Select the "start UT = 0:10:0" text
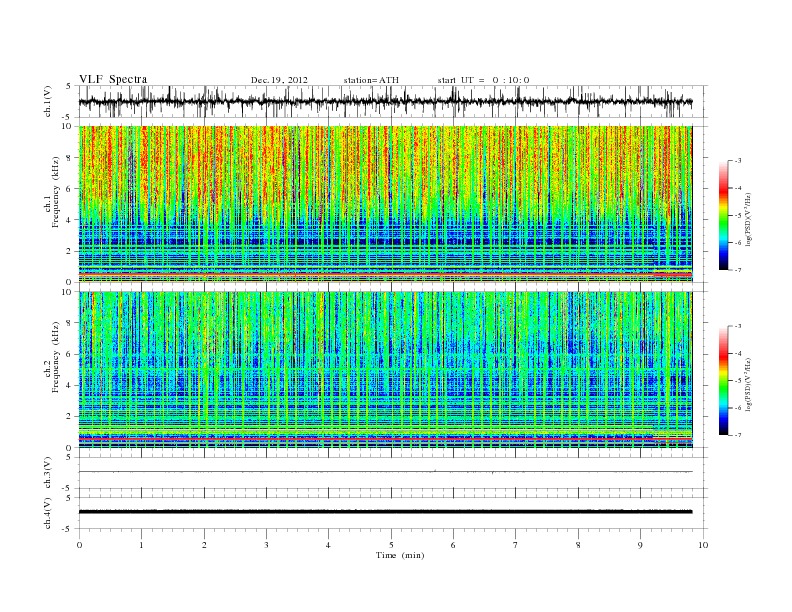Image resolution: width=792 pixels, height=612 pixels. (x=483, y=80)
